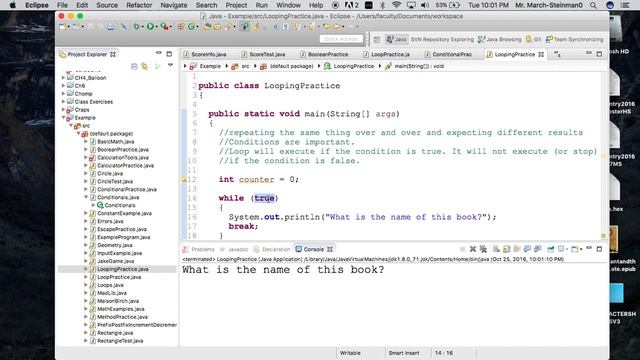Click the Print toolbar icon
Image resolution: width=640 pixels, height=360 pixels.
click(x=111, y=27)
